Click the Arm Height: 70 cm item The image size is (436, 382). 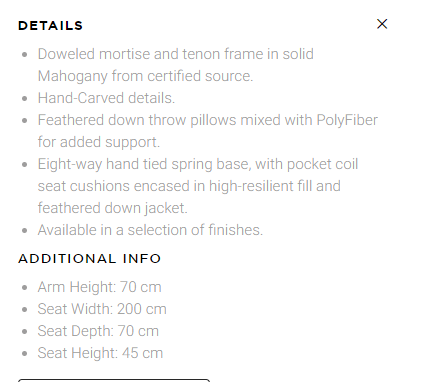click(100, 287)
